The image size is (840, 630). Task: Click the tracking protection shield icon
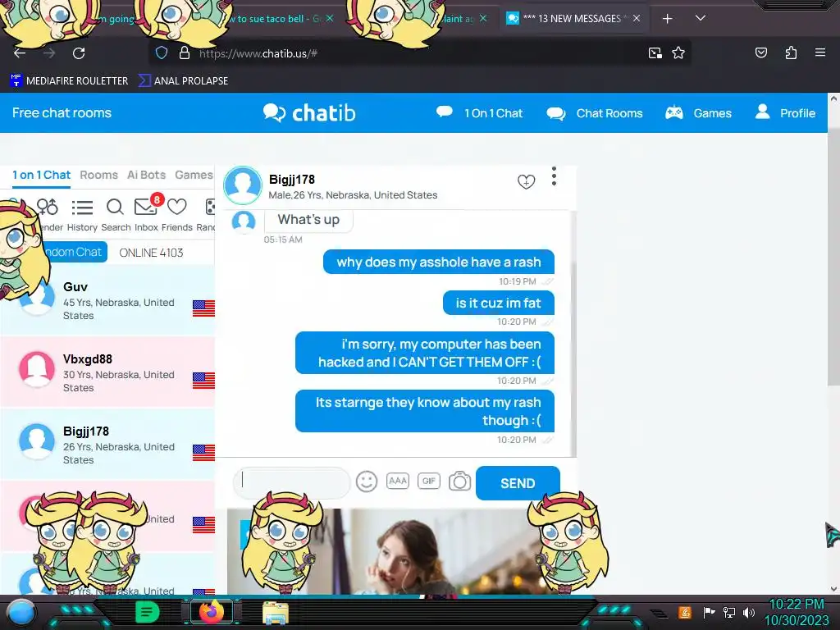[x=162, y=52]
